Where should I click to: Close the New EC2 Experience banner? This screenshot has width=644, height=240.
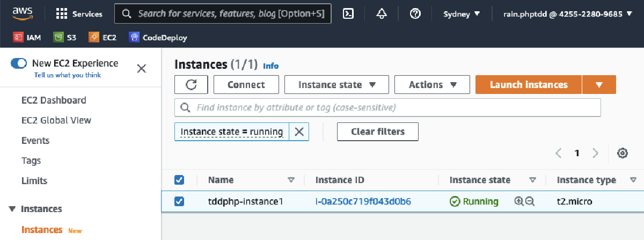141,68
